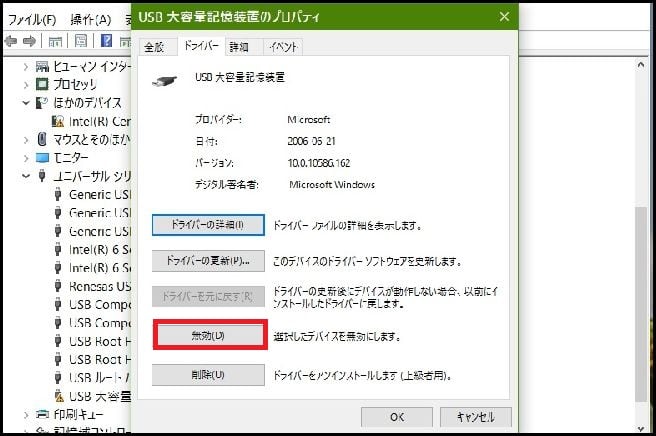Click the USB plug device icon in the properties dialog
Screen dimensions: 656x436
(164, 81)
